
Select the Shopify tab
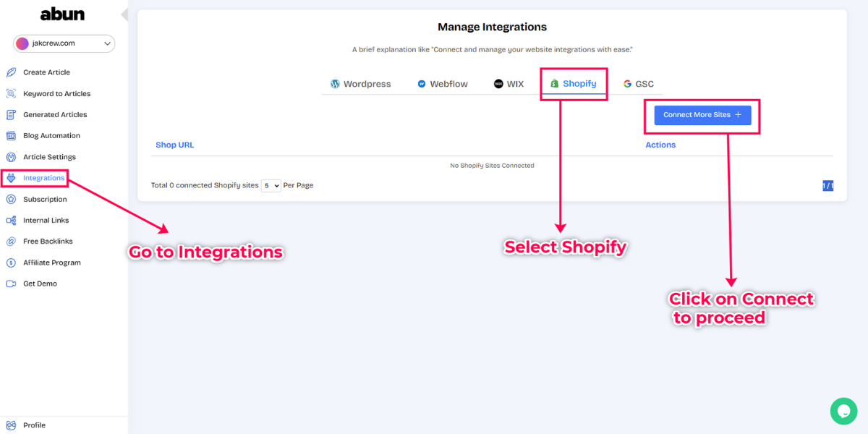pos(574,83)
